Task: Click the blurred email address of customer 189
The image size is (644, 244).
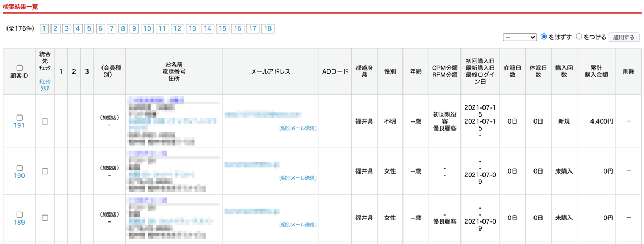Action: click(252, 211)
